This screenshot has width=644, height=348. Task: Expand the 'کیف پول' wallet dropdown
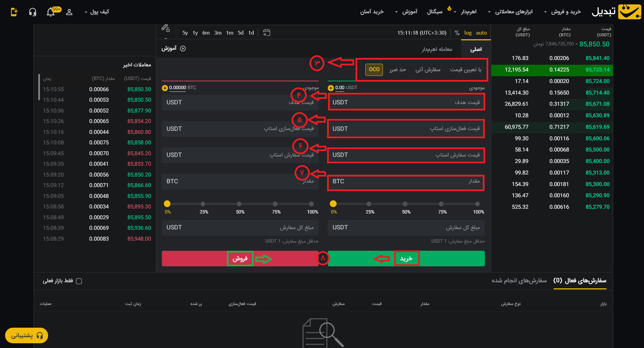pyautogui.click(x=96, y=12)
